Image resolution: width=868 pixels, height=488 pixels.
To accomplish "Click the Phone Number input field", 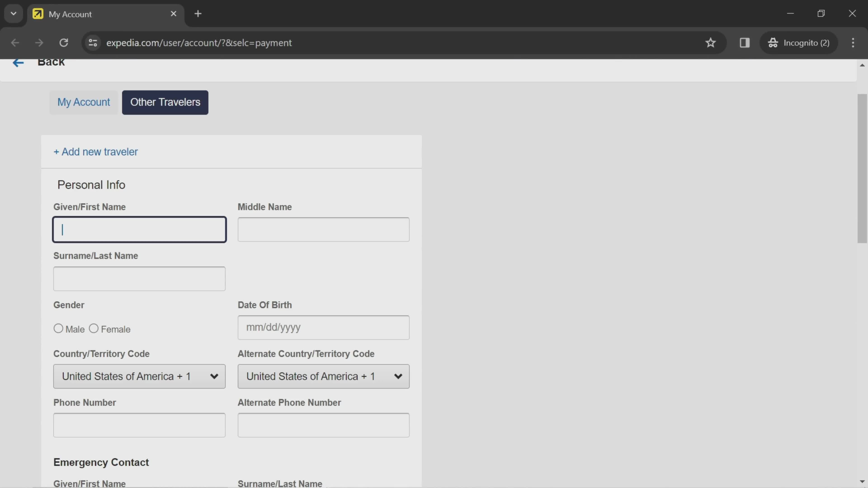I will (139, 425).
